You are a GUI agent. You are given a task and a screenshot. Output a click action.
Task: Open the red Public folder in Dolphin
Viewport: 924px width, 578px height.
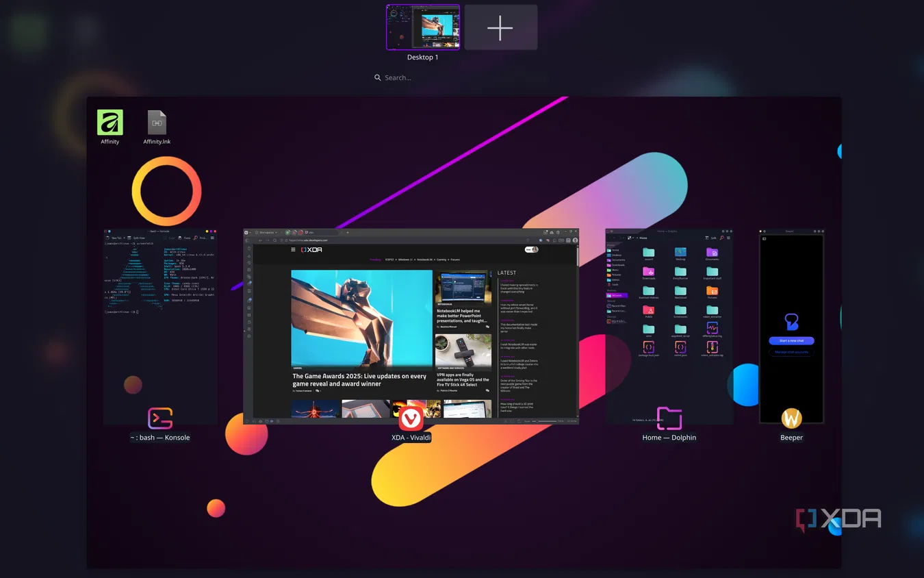tap(649, 312)
